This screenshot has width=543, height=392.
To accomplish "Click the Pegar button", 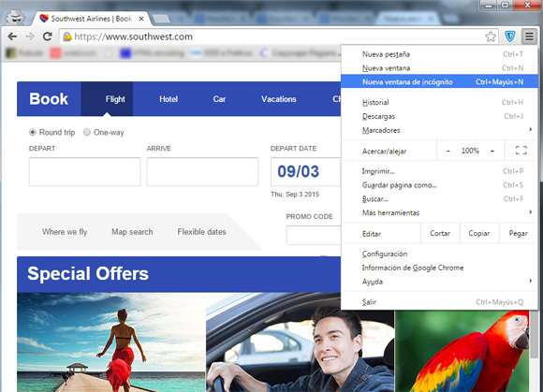I will click(x=518, y=233).
